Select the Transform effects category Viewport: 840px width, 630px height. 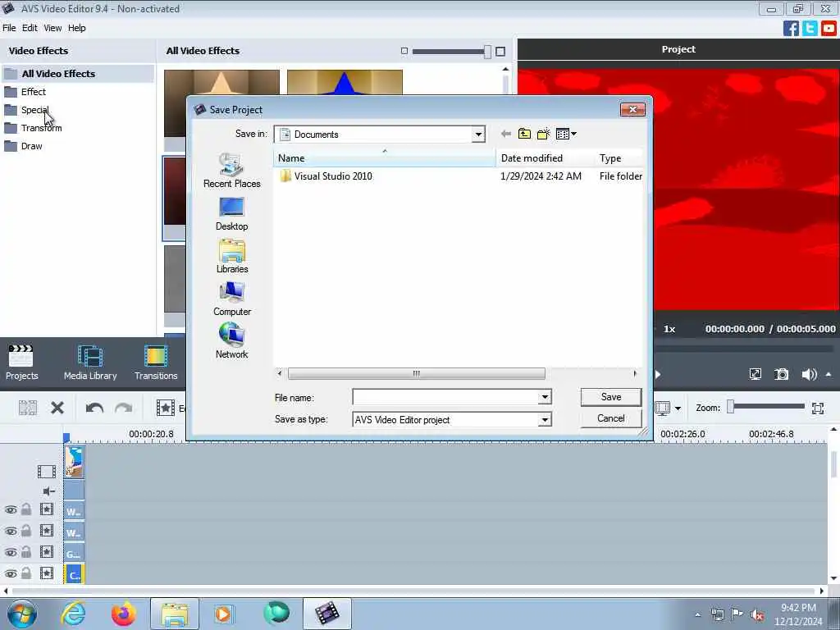(x=41, y=128)
